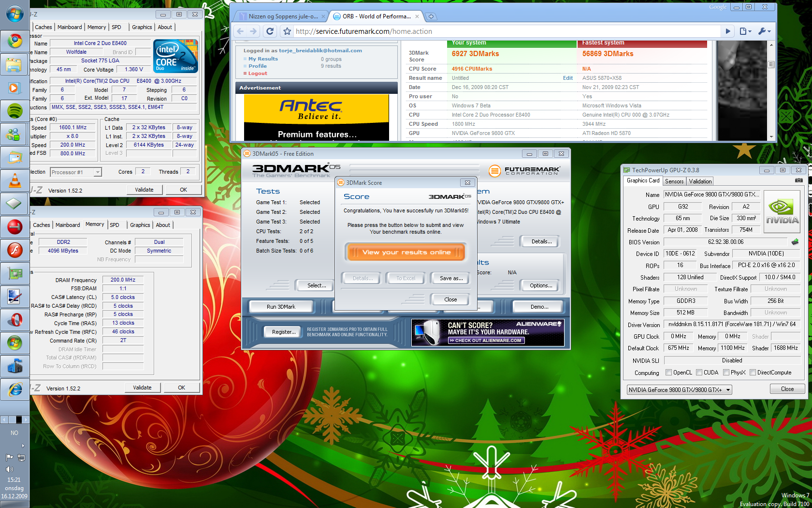Viewport: 812px width, 508px height.
Task: Click the Edit link beside Result name
Action: 567,78
